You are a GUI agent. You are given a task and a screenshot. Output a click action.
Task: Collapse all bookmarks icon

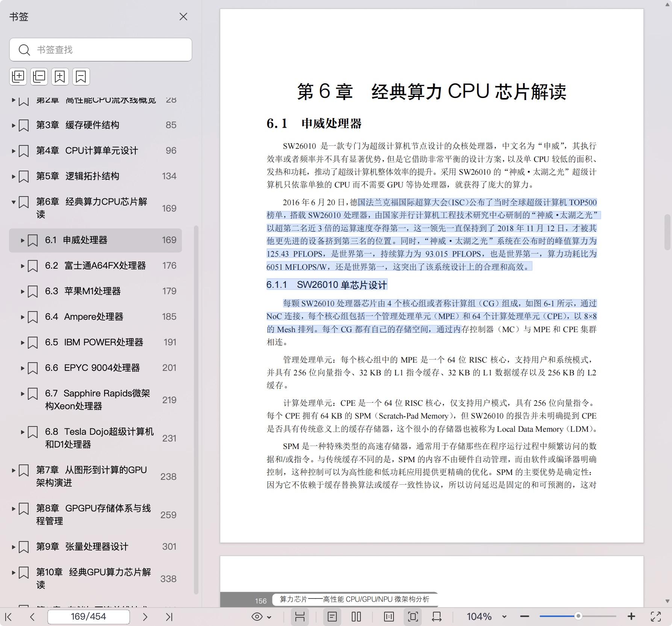pos(39,77)
